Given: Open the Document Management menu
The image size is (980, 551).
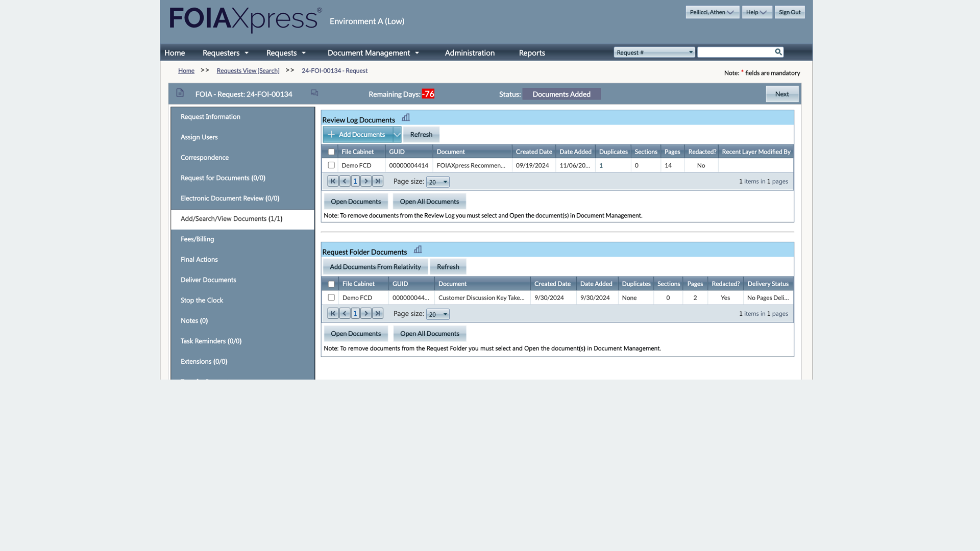Looking at the screenshot, I should (369, 53).
